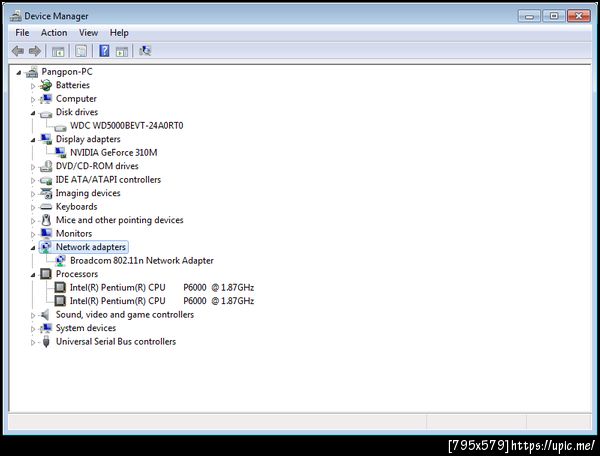Image resolution: width=600 pixels, height=456 pixels.
Task: Select the Monitors label
Action: point(74,233)
